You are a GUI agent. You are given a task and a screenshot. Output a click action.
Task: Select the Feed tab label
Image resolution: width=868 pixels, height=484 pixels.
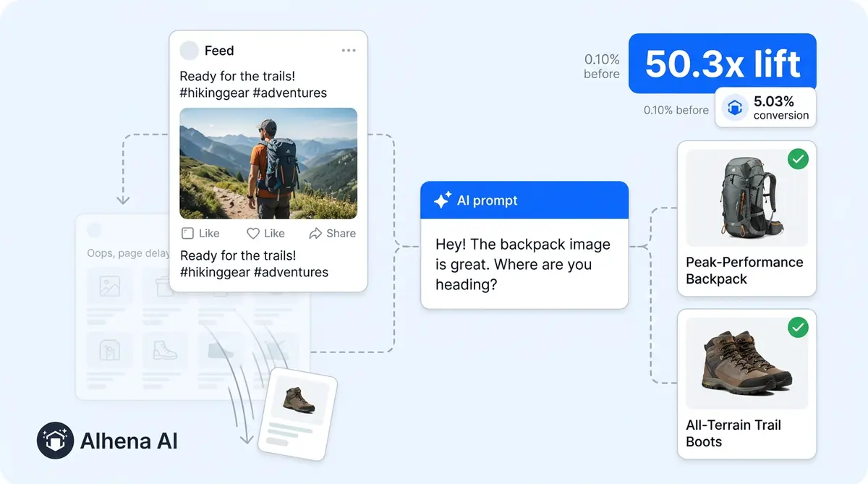click(x=218, y=50)
